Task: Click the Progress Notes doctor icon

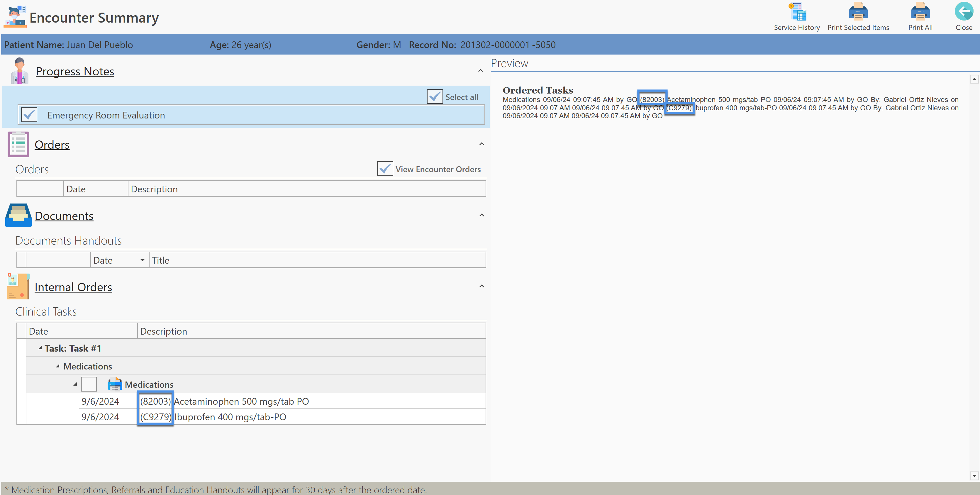Action: tap(19, 71)
